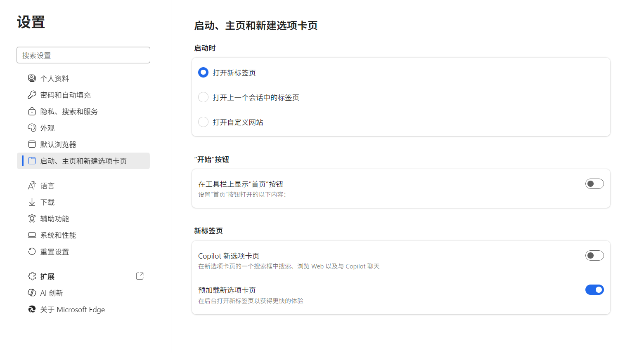Enable 在工具栏上显示"首页"按钮
The height and width of the screenshot is (353, 644).
point(594,184)
